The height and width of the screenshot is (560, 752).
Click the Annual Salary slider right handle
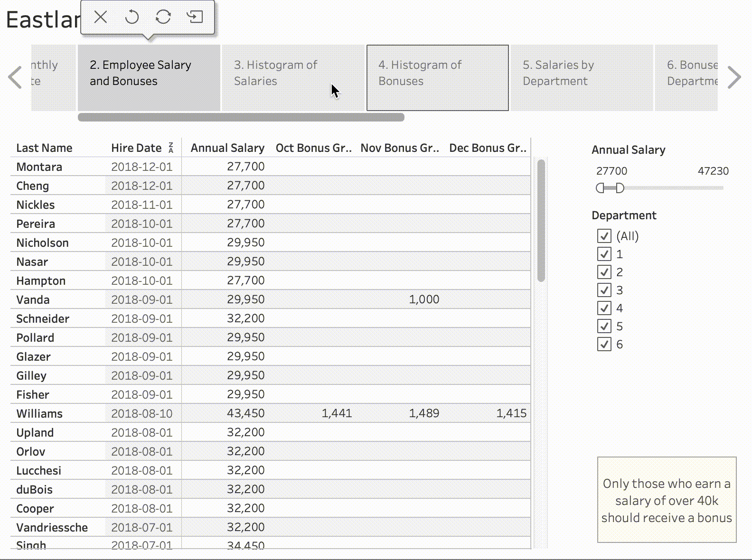coord(620,188)
